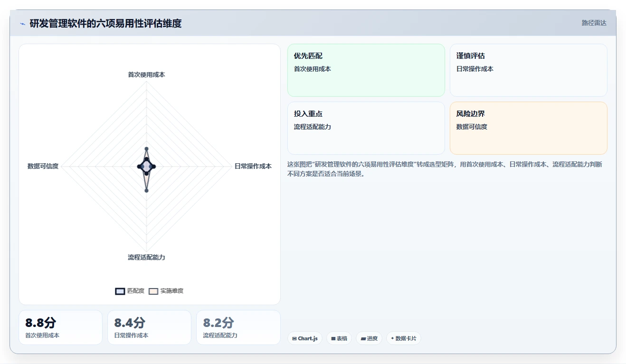Click the page title 研发管理软件的六项易用性评估维度
This screenshot has height=364, width=626.
click(x=105, y=23)
